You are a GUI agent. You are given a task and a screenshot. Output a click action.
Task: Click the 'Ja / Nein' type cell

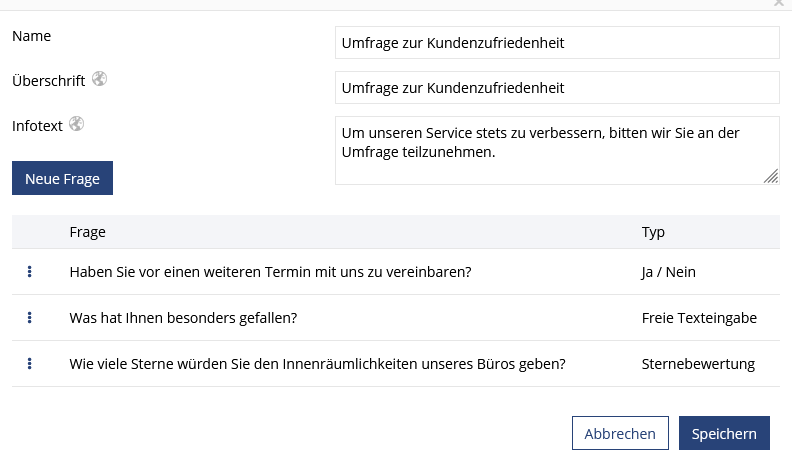[669, 272]
